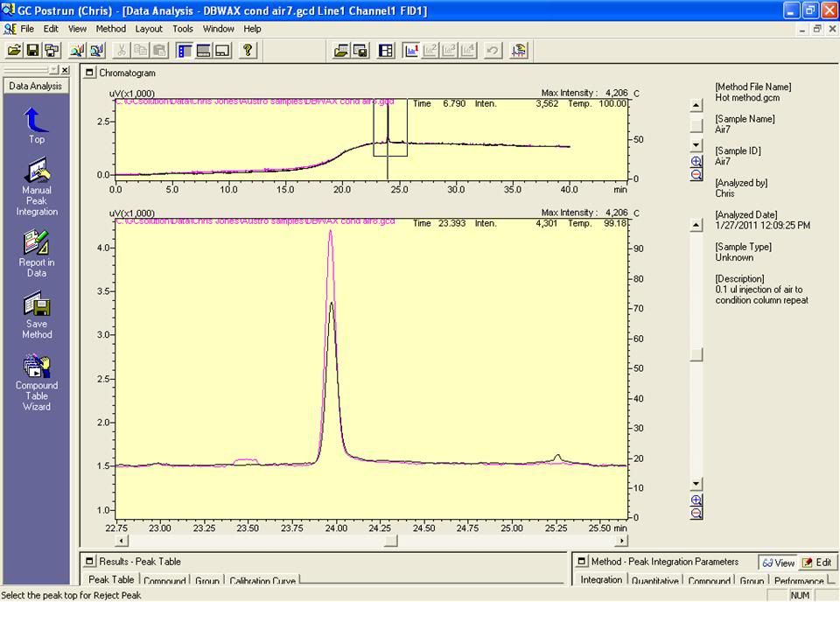Zoom in on the lower chromatogram
This screenshot has height=630, width=840.
click(696, 500)
